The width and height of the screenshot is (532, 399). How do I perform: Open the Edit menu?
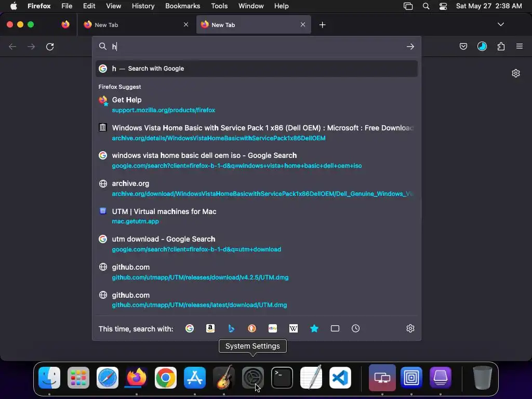point(89,6)
